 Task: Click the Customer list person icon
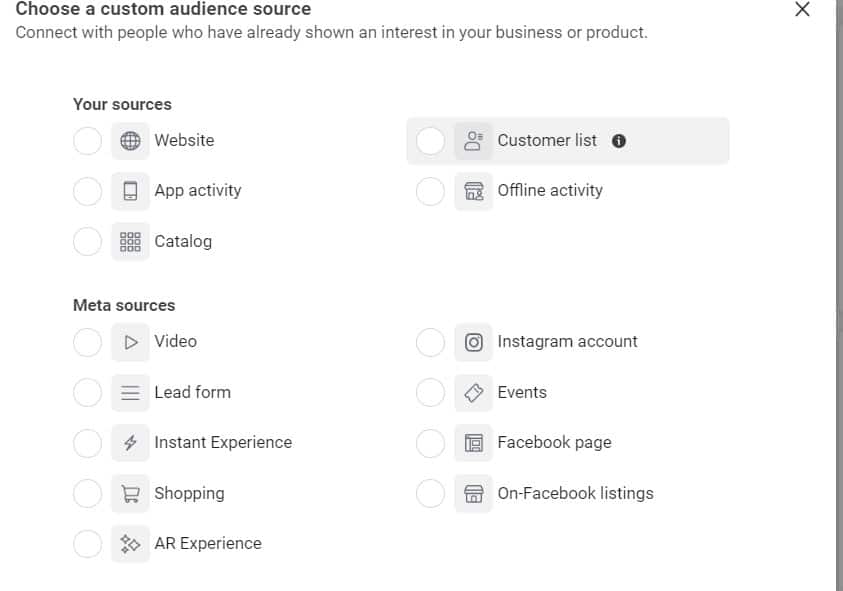[473, 141]
